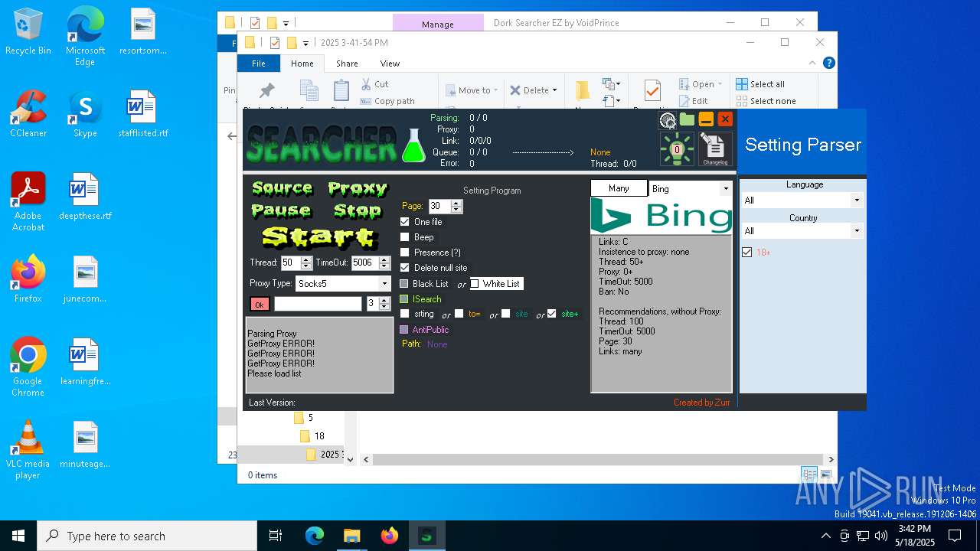Open the Proxy Type Socks5 dropdown
Viewport: 980px width, 551px height.
coord(384,283)
